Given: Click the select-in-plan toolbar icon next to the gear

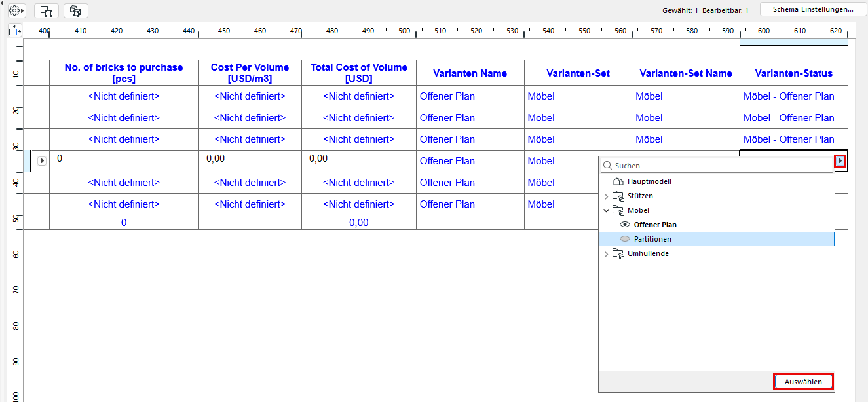Looking at the screenshot, I should [46, 10].
